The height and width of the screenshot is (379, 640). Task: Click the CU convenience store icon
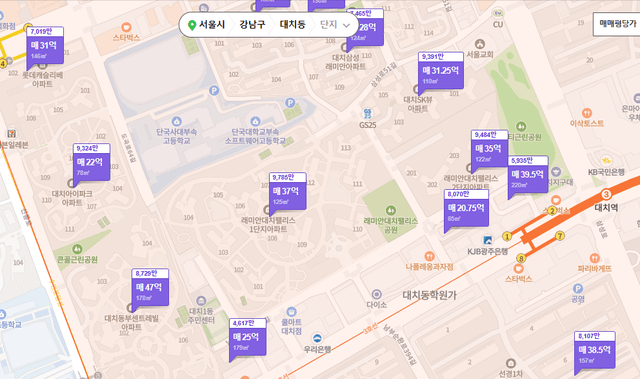[x=498, y=13]
